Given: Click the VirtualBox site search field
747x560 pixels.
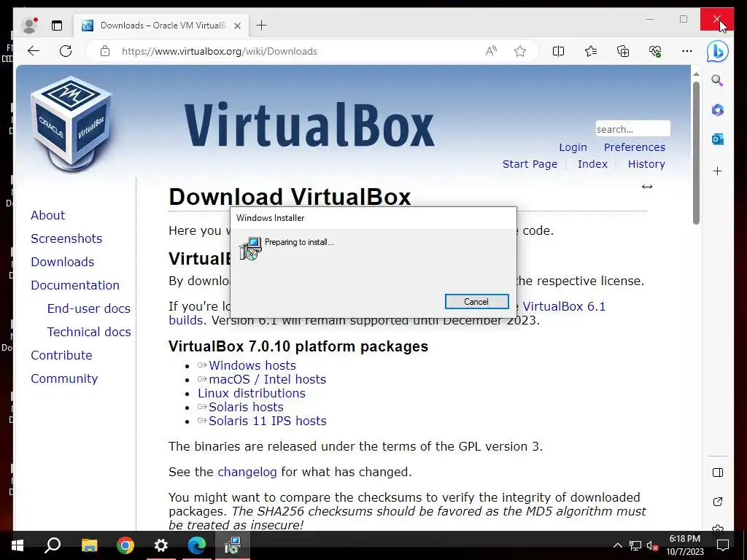Looking at the screenshot, I should pyautogui.click(x=632, y=128).
